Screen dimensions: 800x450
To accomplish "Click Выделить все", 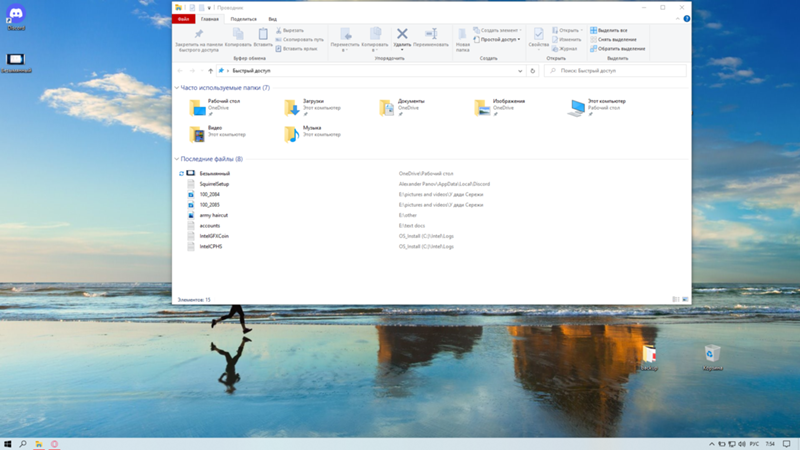I will (x=609, y=31).
